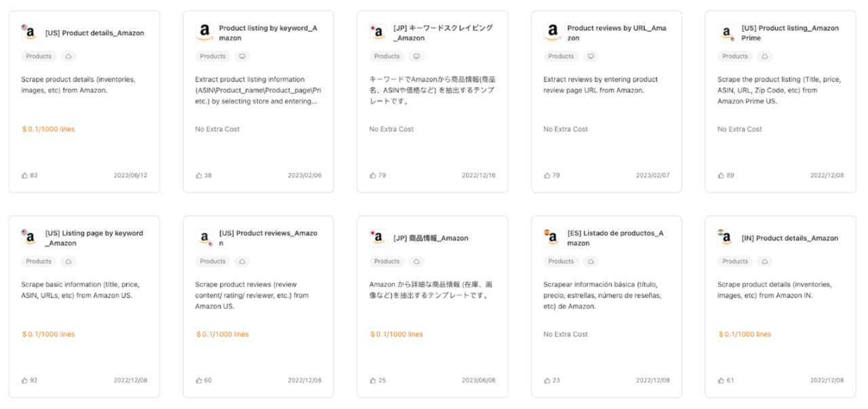Click Amazon logo on [JP] 商品情報_Amazon card

pos(378,237)
